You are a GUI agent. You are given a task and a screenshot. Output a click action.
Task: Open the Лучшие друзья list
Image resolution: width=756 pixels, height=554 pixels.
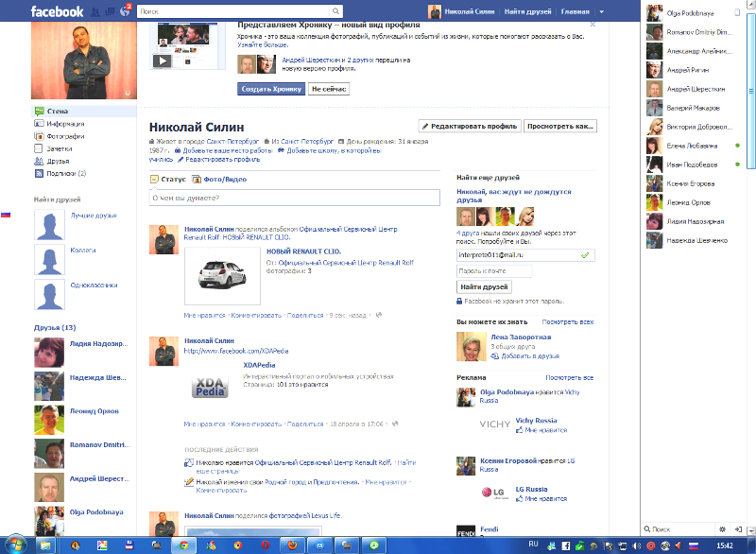pos(94,216)
